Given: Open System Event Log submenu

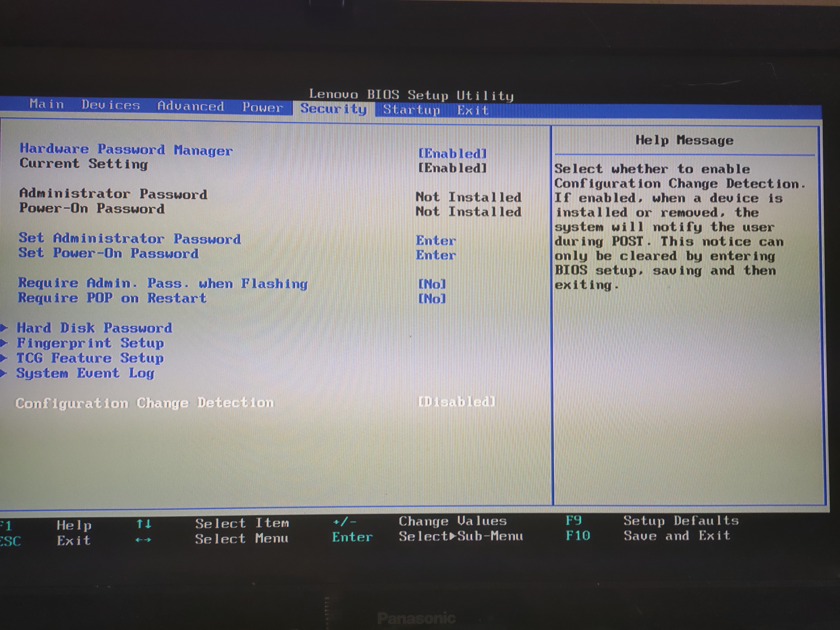Looking at the screenshot, I should 85,373.
